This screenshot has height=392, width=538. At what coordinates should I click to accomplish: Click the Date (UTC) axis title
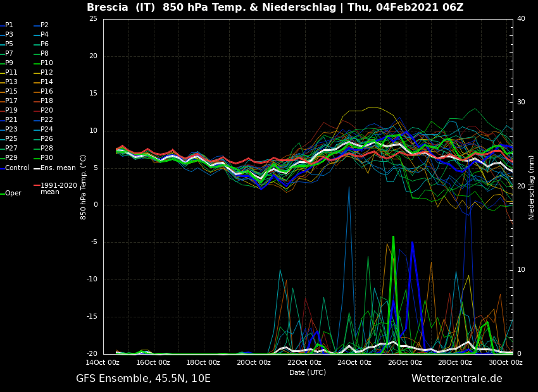[308, 372]
